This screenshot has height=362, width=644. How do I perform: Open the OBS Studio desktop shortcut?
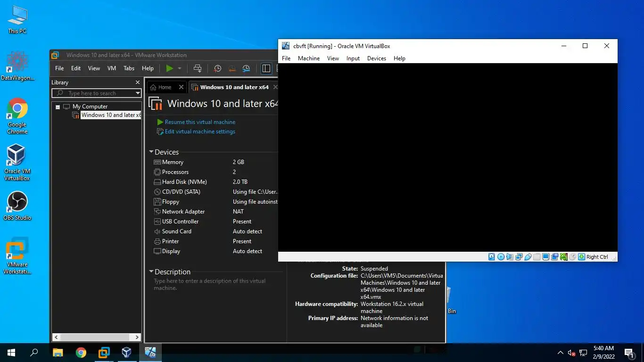[x=17, y=206]
